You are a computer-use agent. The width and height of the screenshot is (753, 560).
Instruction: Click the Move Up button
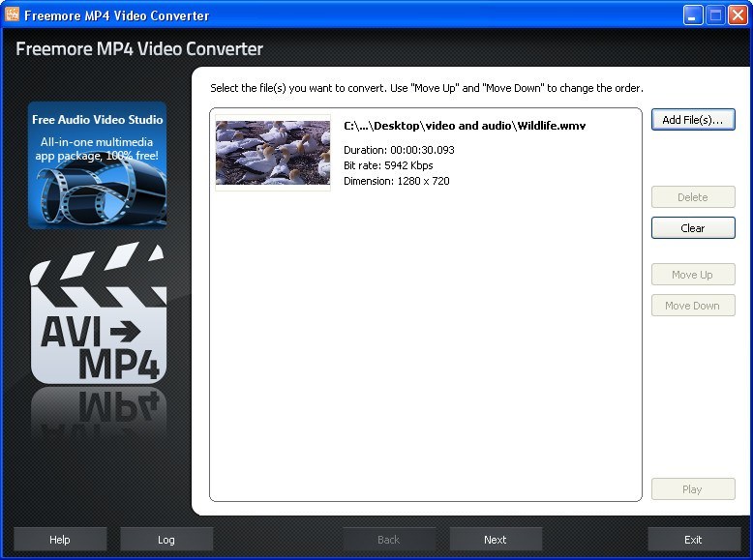(693, 275)
